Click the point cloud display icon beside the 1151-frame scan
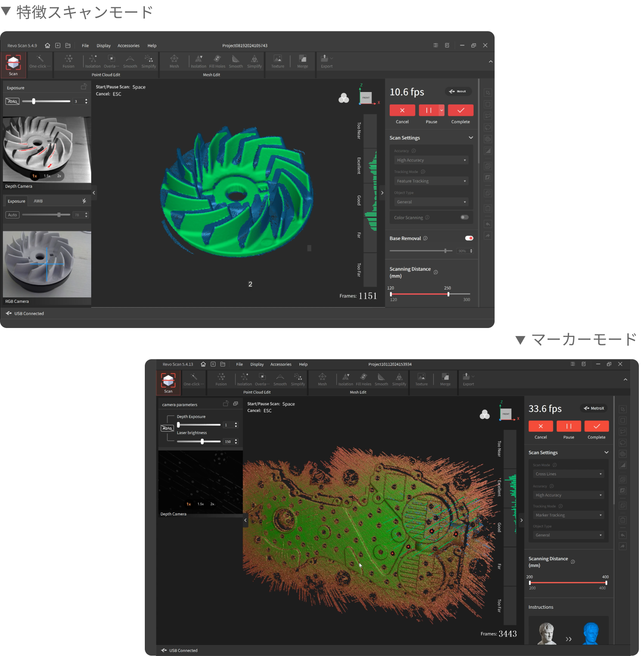Image resolution: width=644 pixels, height=656 pixels. pyautogui.click(x=343, y=98)
